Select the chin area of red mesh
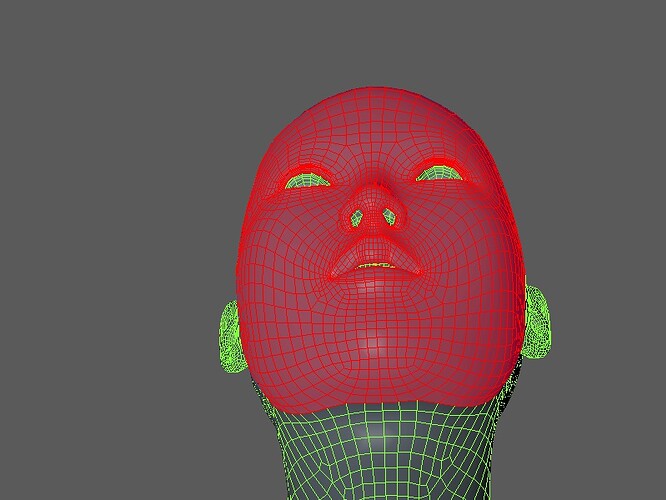666x500 pixels. 374,348
